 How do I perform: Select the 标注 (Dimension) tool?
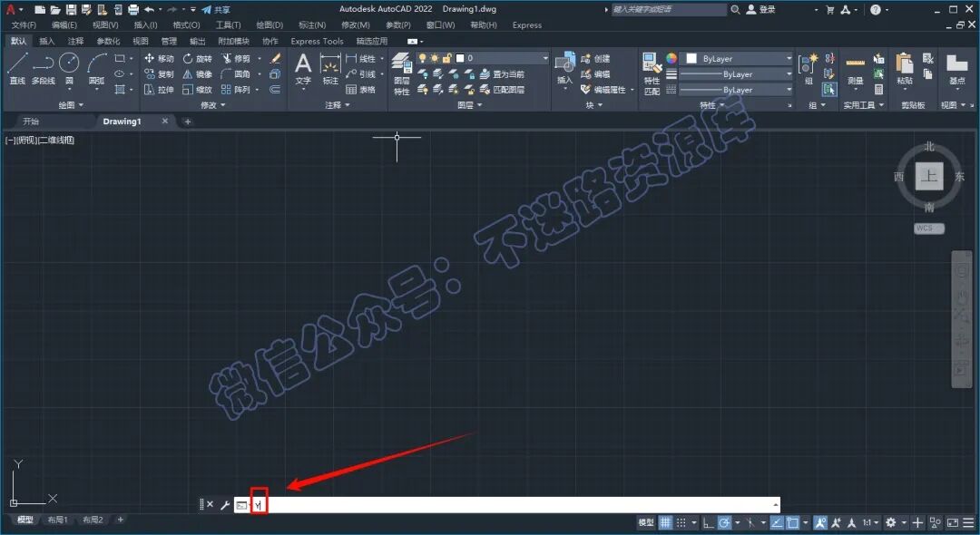pyautogui.click(x=330, y=69)
